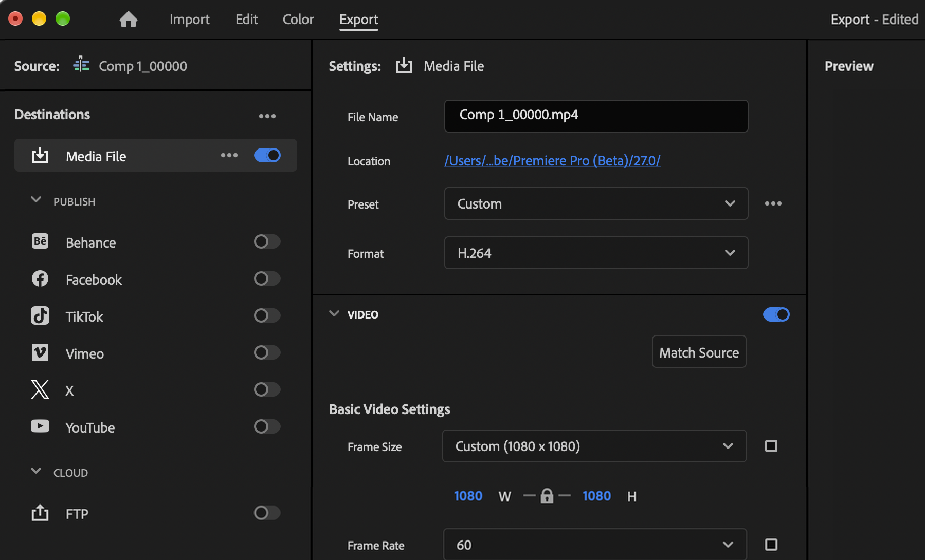Enable Behance publishing toggle

coord(267,241)
